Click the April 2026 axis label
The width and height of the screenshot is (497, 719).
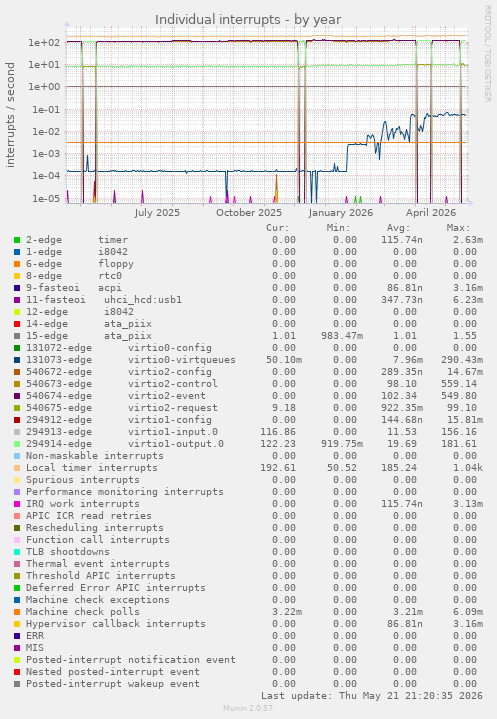coord(431,213)
